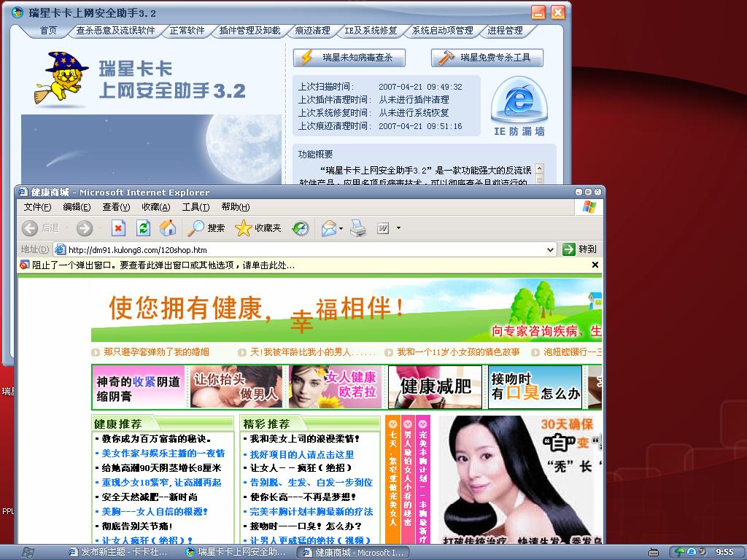Click the IE Forward arrow button
Image resolution: width=747 pixels, height=560 pixels.
click(85, 228)
